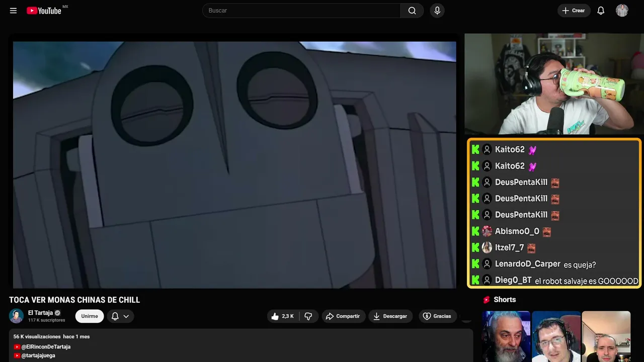Click the Descargar download button
This screenshot has height=362, width=644.
pos(390,316)
